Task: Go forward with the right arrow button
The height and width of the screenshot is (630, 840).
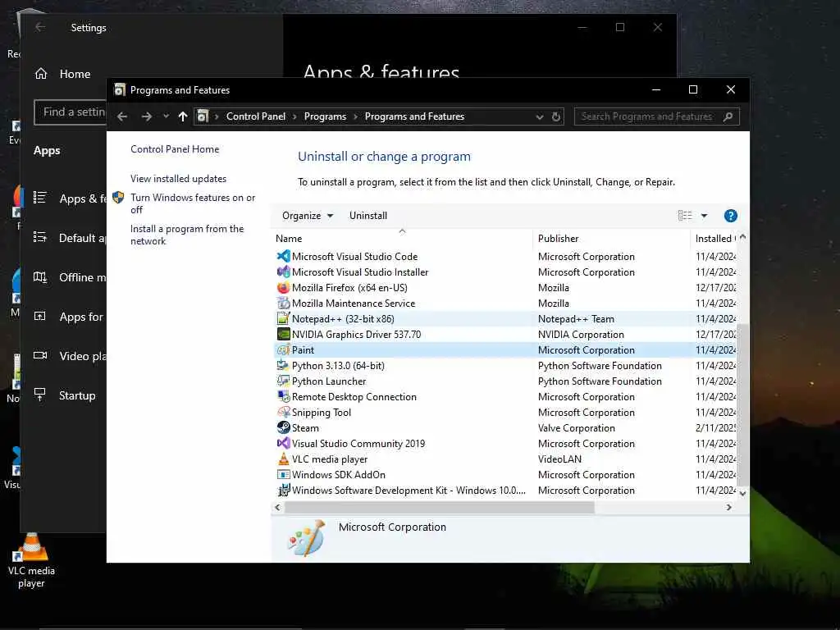Action: tap(146, 116)
